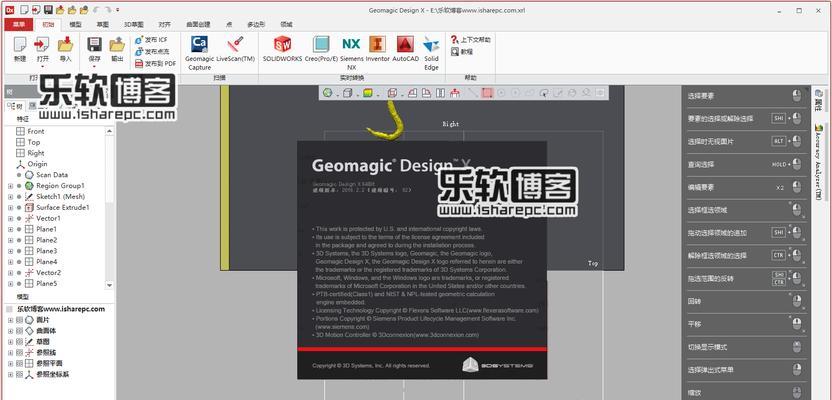This screenshot has height=400, width=832.
Task: Click the quick-access new document icon
Action: 23,10
